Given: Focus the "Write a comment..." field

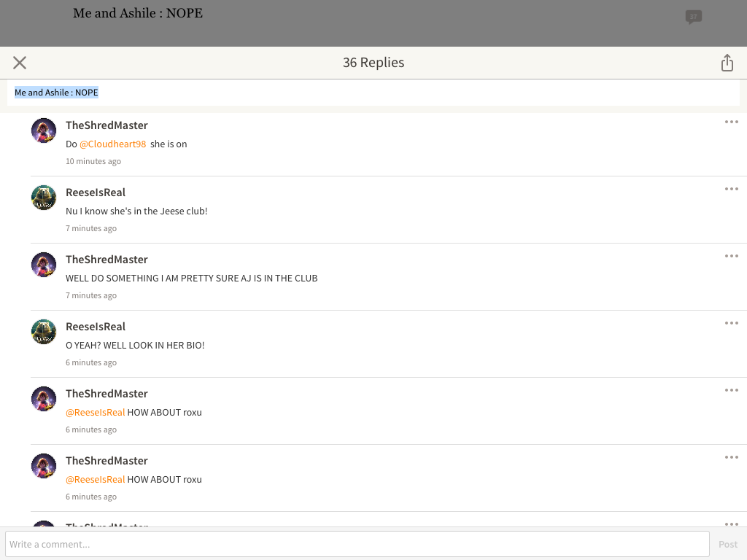Looking at the screenshot, I should click(357, 544).
